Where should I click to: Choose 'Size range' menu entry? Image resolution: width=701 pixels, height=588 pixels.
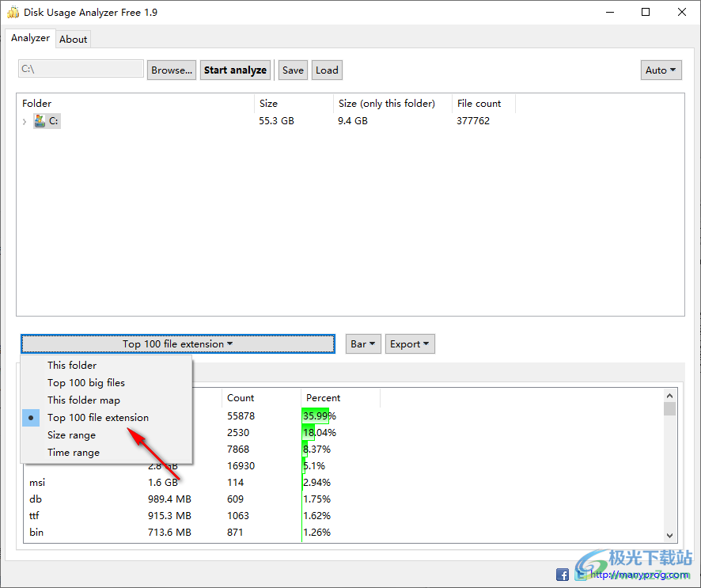[107, 435]
